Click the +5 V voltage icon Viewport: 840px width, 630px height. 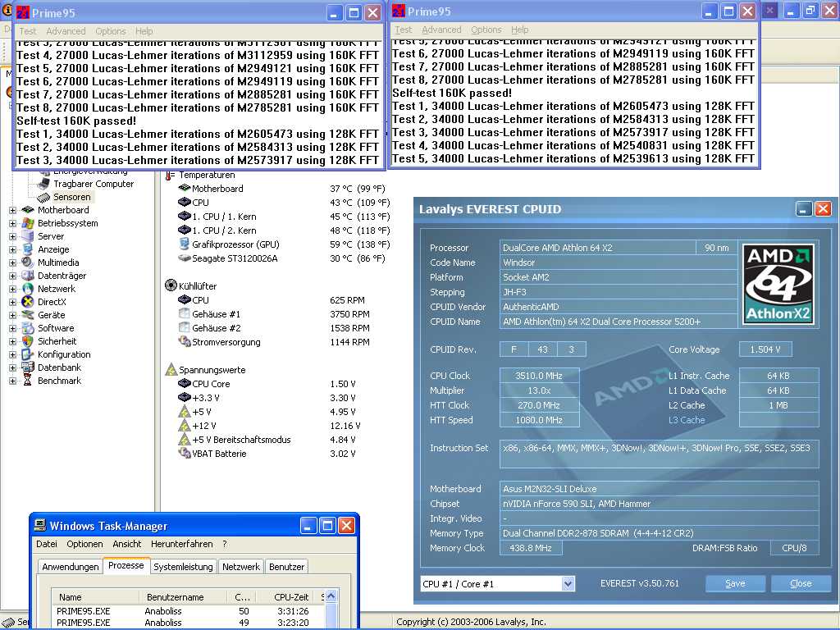point(185,412)
